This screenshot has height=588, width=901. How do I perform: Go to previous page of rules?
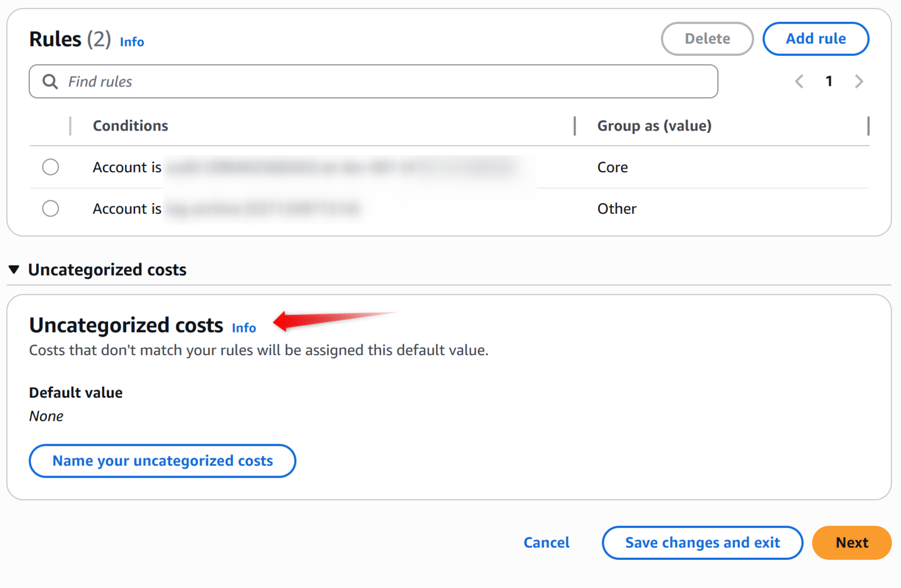[799, 82]
